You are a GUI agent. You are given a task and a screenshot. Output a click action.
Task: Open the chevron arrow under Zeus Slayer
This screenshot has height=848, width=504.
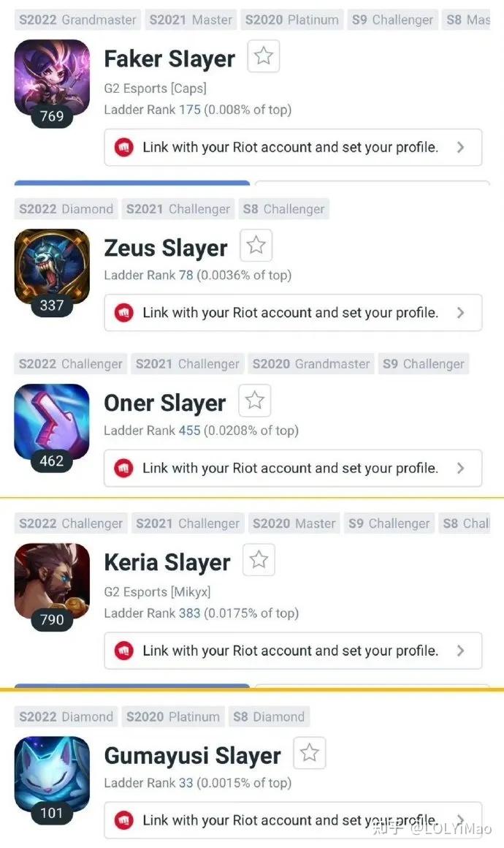[460, 313]
